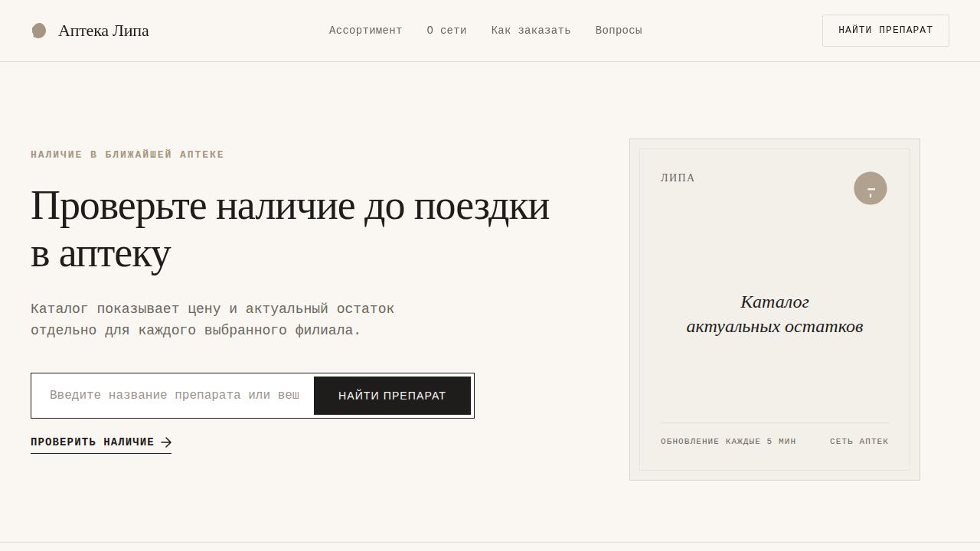
Task: Open the Ассортимент menu item
Action: [x=365, y=31]
